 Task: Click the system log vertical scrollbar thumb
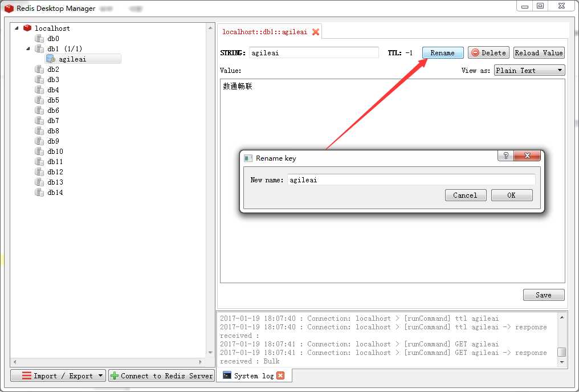pyautogui.click(x=562, y=352)
